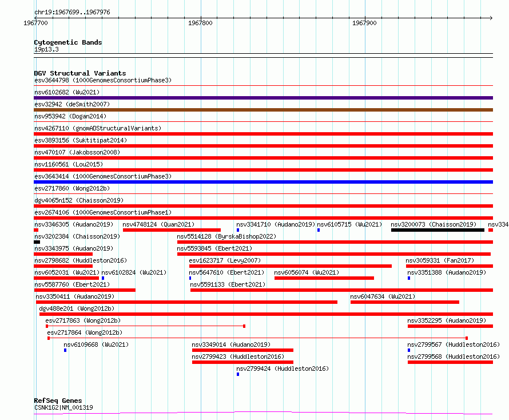Viewport: 509px width, 420px height.
Task: Select ruler position 1967800
Action: [200, 23]
